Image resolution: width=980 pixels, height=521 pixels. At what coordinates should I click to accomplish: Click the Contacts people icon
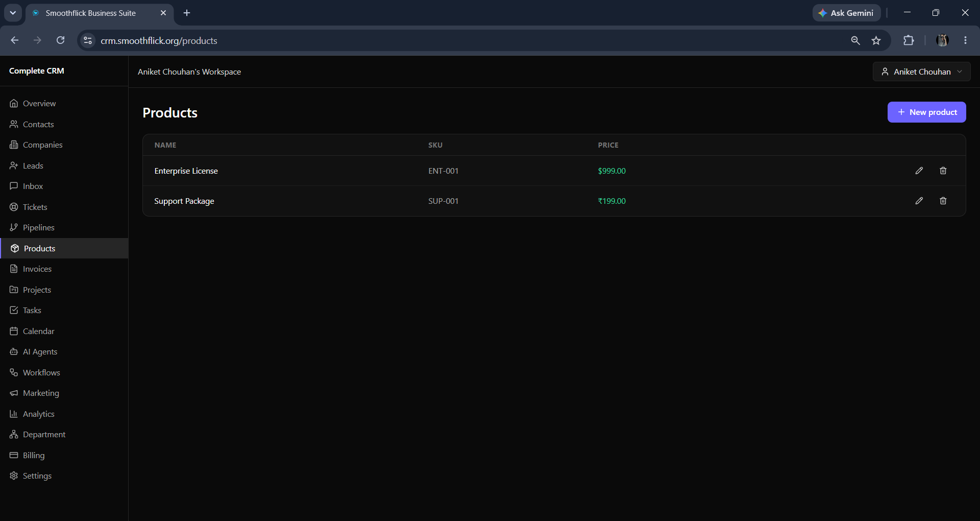coord(14,124)
